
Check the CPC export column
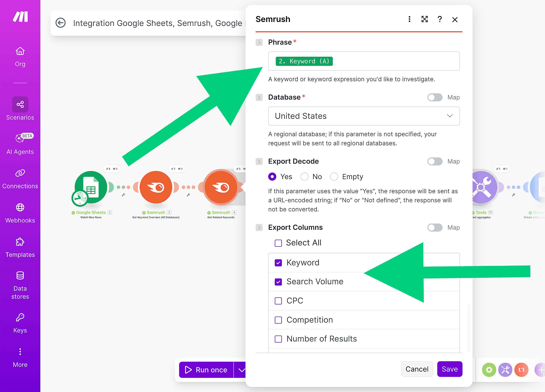(278, 300)
